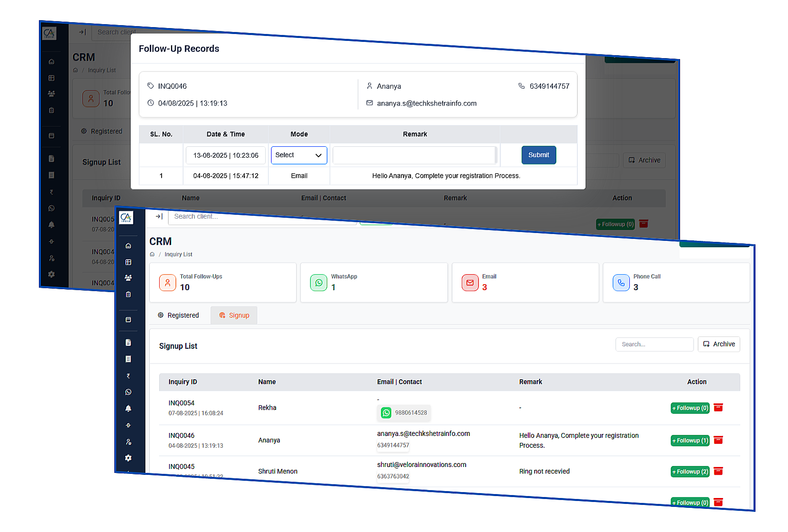The image size is (788, 532).
Task: Open Followup (2) for Shruti Menon
Action: (x=690, y=471)
